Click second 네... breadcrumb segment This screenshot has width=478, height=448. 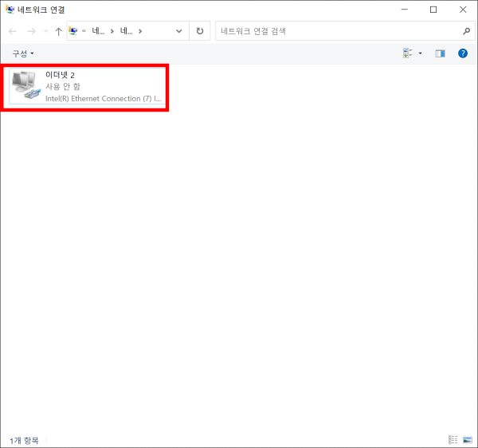(x=126, y=31)
